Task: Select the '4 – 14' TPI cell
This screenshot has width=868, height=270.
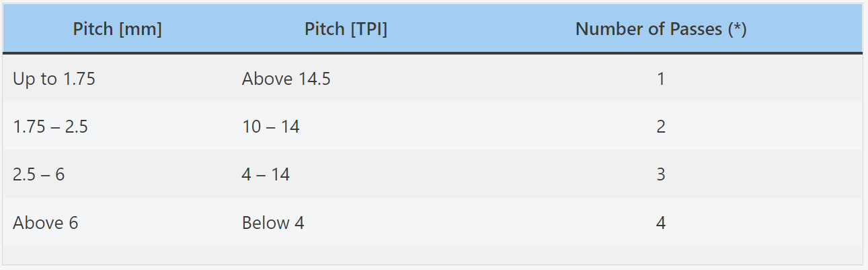Action: coord(266,174)
